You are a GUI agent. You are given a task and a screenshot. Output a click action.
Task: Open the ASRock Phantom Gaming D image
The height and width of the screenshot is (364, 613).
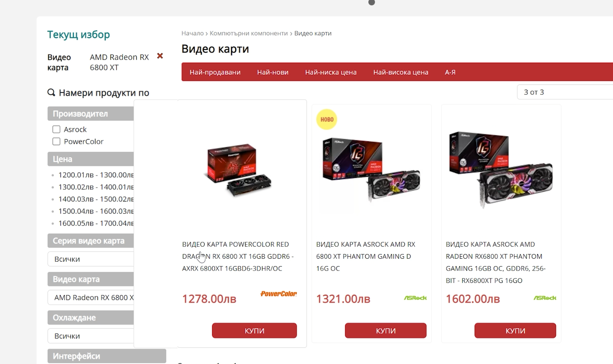(371, 169)
